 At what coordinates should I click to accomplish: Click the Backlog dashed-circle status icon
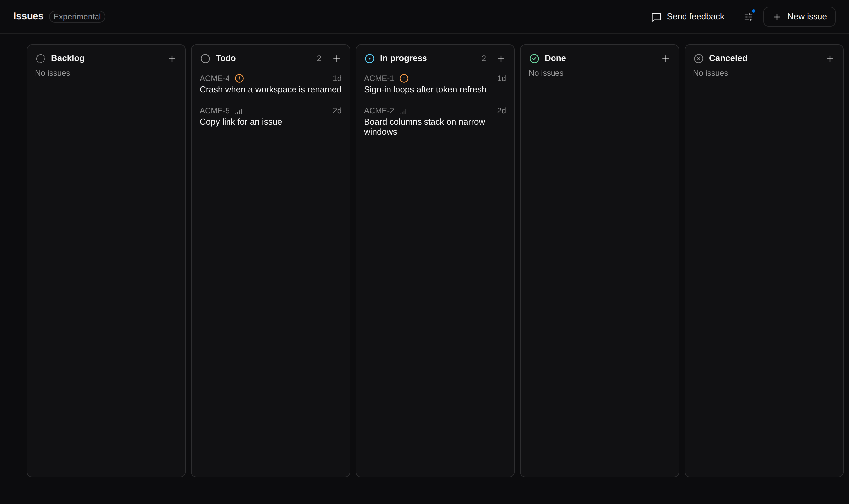point(41,59)
